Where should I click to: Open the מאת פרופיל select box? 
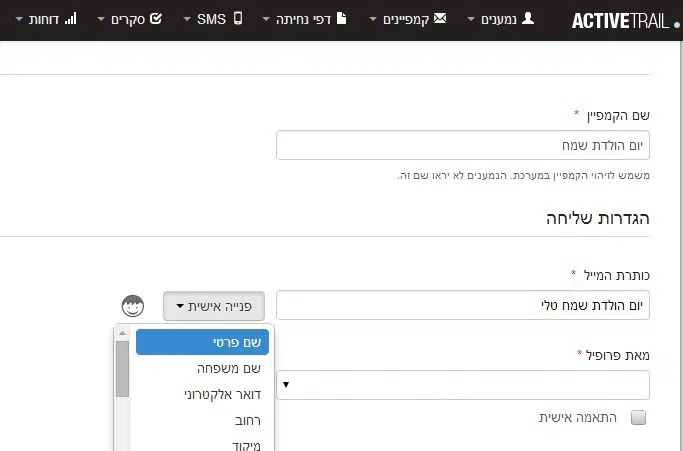click(x=463, y=384)
